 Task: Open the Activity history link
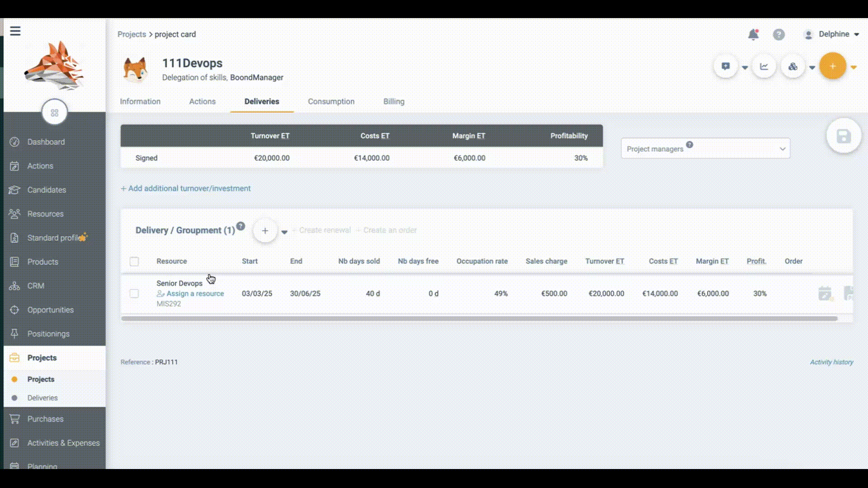click(x=831, y=362)
